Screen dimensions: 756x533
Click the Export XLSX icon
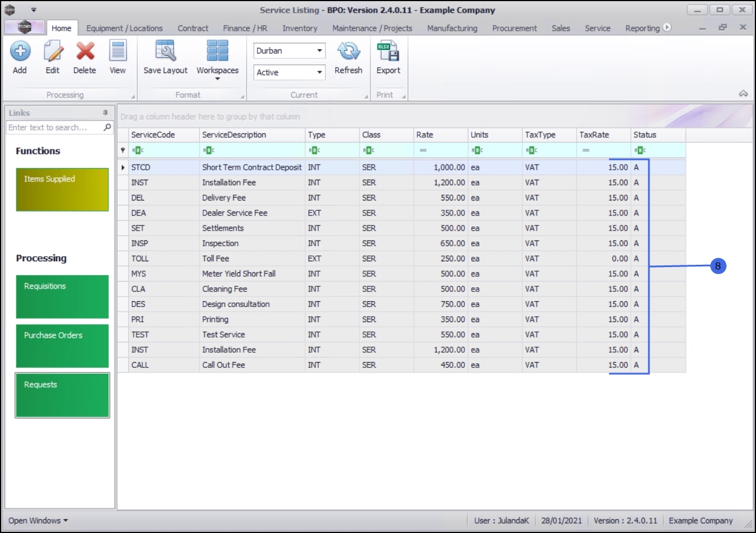[x=388, y=52]
